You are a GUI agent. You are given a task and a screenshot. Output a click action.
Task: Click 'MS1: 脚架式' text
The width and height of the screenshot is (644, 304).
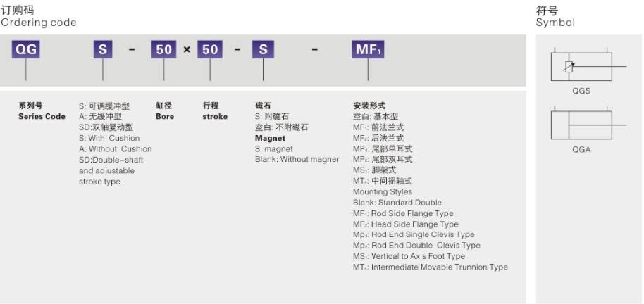(x=374, y=170)
